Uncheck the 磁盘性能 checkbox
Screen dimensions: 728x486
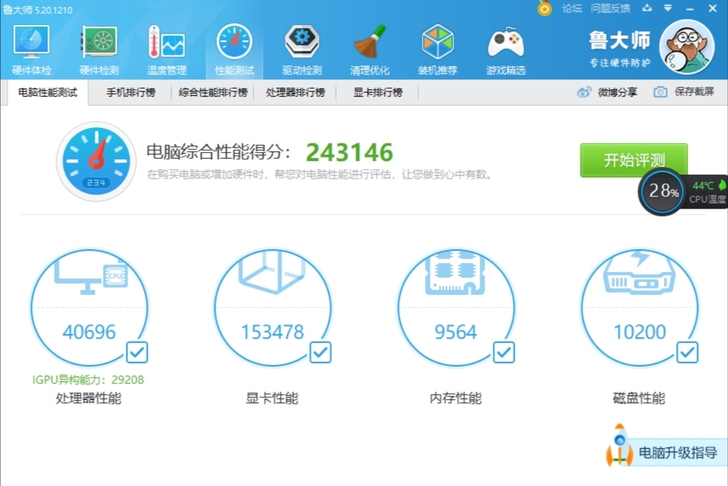pos(687,352)
